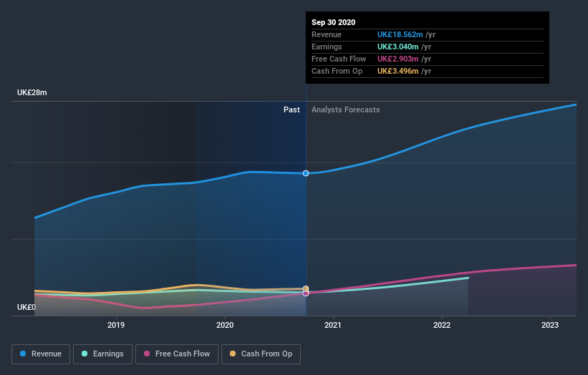The height and width of the screenshot is (375, 588).
Task: Click the UK£0 y-axis label
Action: point(26,307)
